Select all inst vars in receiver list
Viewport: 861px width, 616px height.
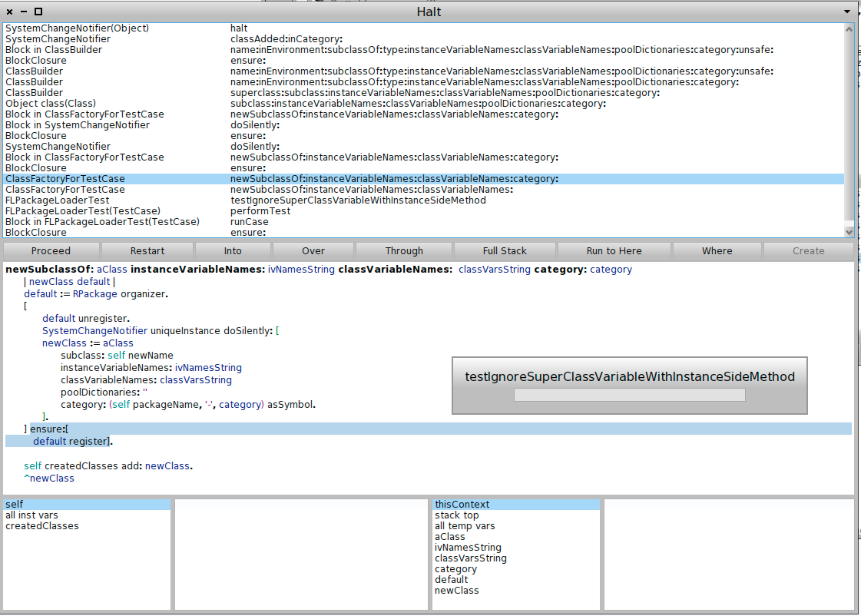click(x=88, y=515)
